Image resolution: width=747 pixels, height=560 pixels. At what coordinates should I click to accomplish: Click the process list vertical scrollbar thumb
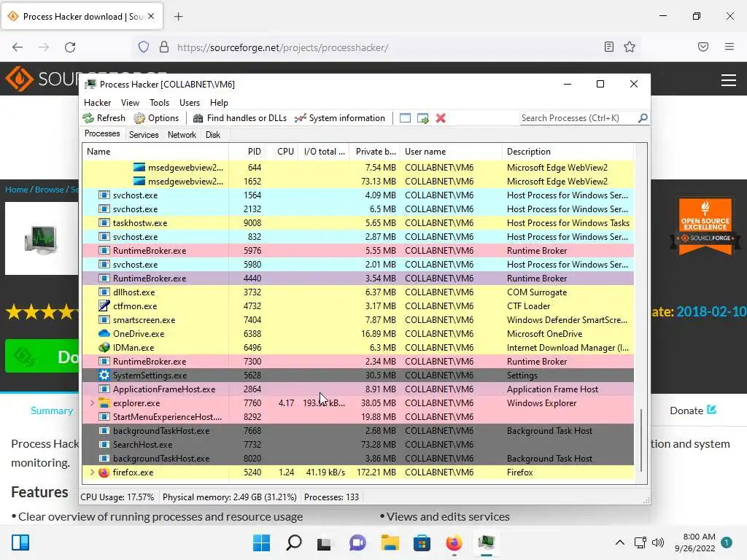tap(641, 440)
